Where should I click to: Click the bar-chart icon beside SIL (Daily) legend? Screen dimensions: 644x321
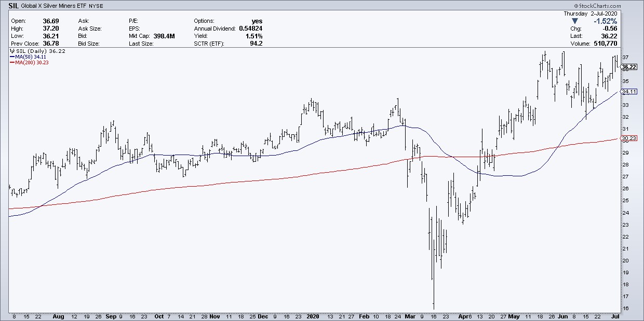pyautogui.click(x=11, y=52)
